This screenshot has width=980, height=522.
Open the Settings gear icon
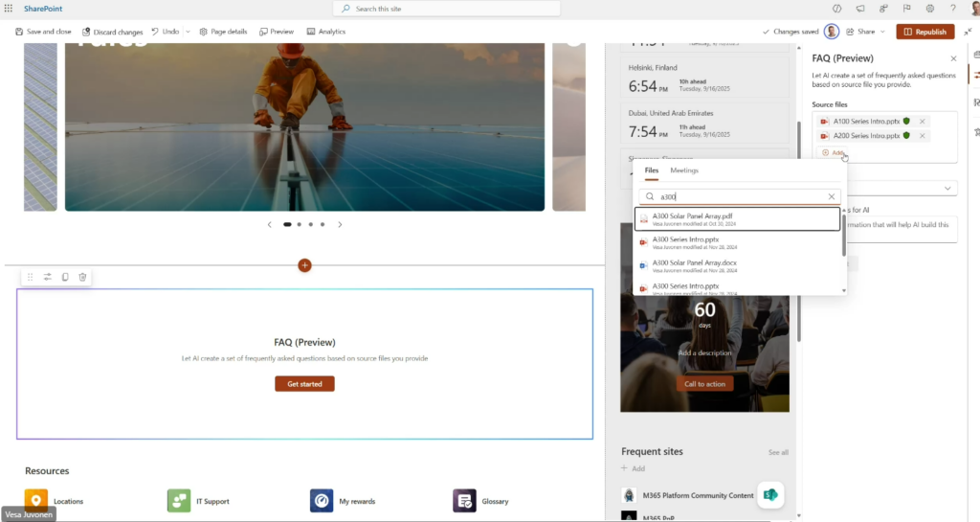coord(930,9)
